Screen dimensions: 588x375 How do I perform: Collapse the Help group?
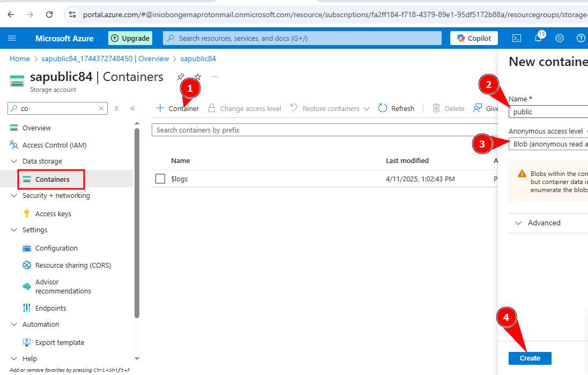point(14,358)
